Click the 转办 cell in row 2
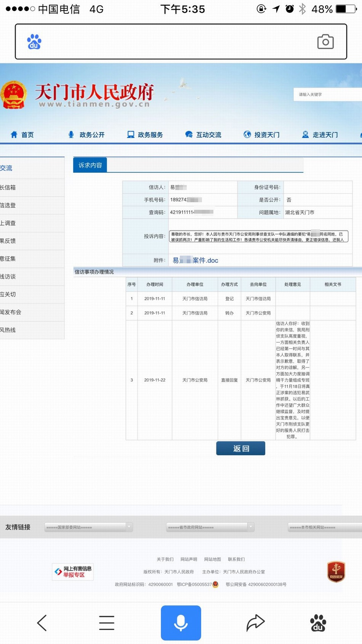This screenshot has height=644, width=362. pos(229,313)
